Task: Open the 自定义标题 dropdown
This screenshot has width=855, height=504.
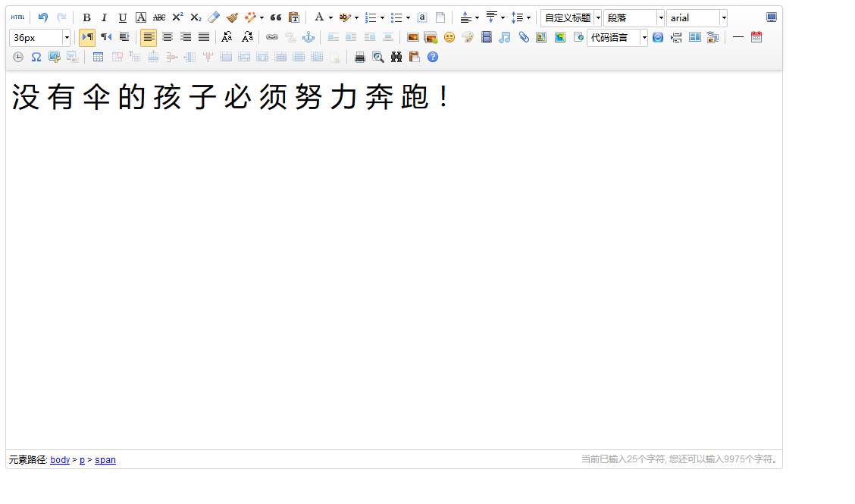Action: [x=571, y=18]
